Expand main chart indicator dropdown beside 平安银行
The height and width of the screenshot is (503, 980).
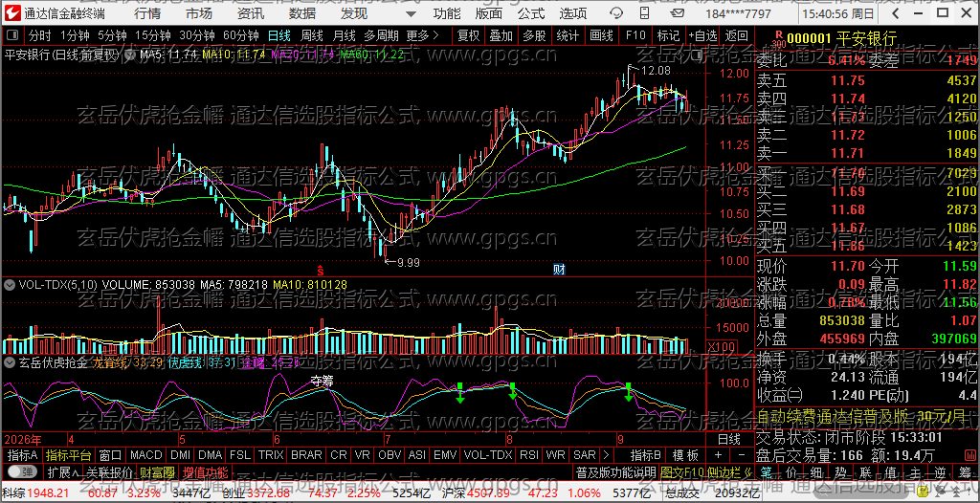(130, 55)
